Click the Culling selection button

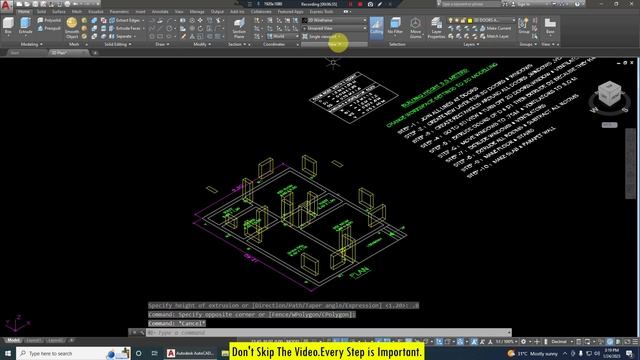[x=376, y=28]
